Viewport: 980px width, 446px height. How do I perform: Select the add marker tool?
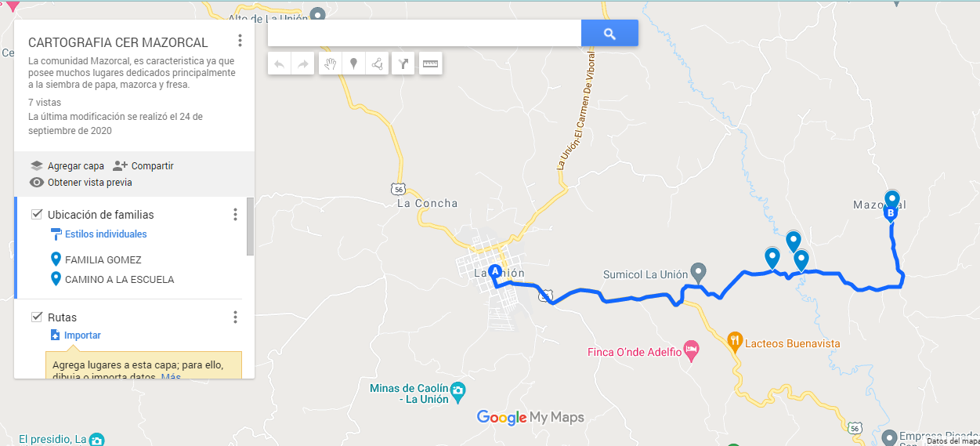(354, 64)
